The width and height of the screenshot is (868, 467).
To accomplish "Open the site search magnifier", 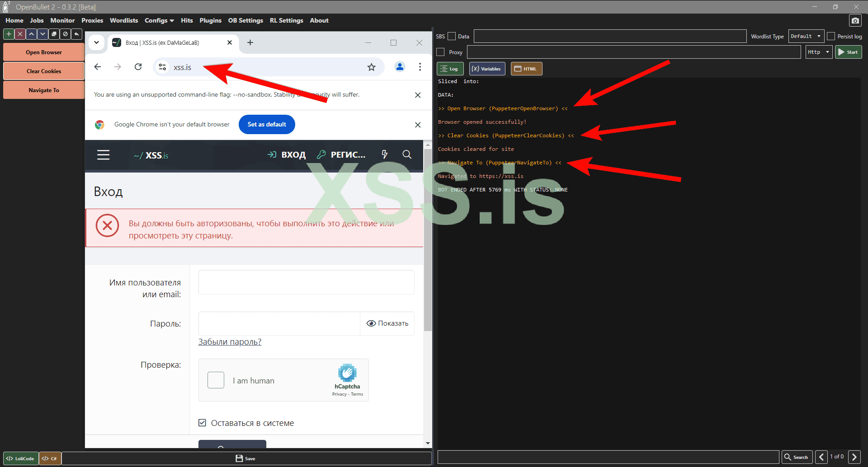I will 407,154.
